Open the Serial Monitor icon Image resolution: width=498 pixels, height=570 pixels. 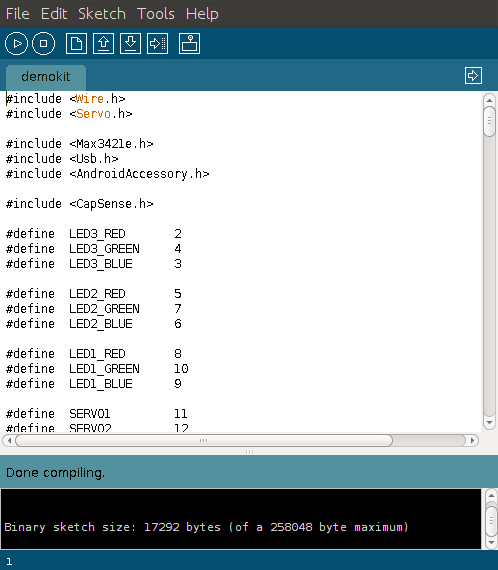(189, 44)
